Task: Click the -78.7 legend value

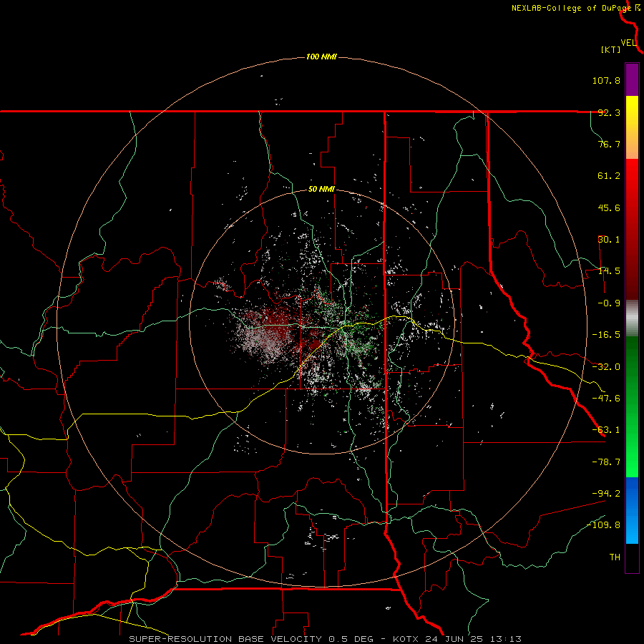Action: pos(606,462)
